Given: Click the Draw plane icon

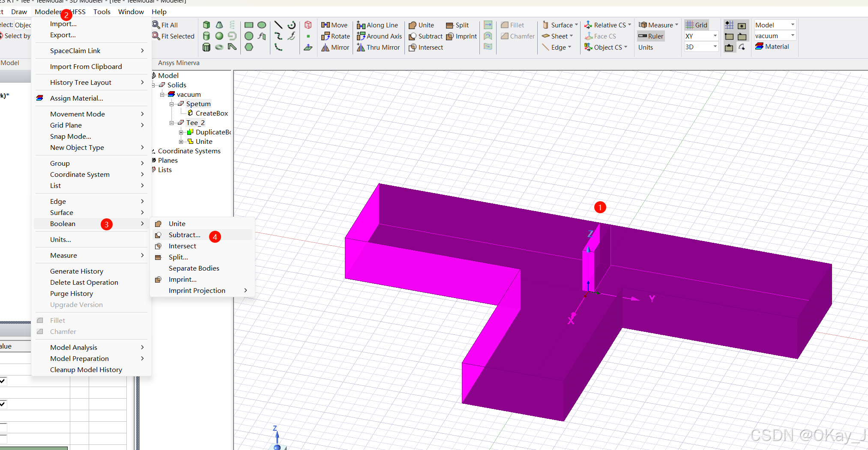Looking at the screenshot, I should tap(308, 47).
